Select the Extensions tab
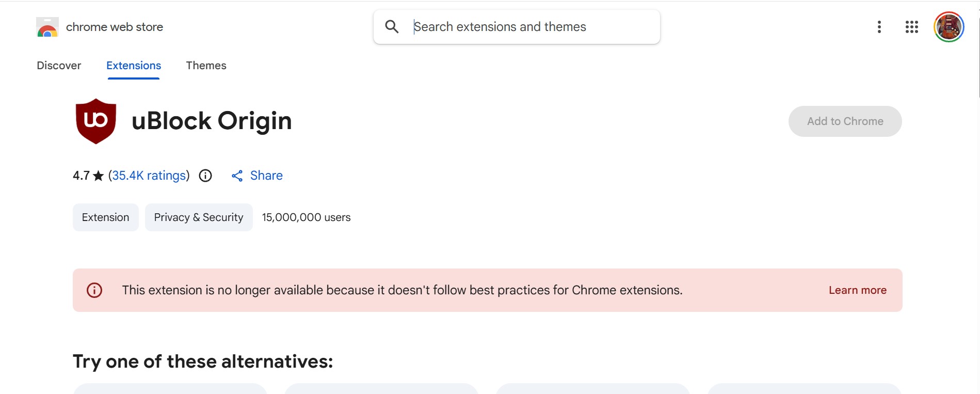This screenshot has width=980, height=394. [x=134, y=66]
